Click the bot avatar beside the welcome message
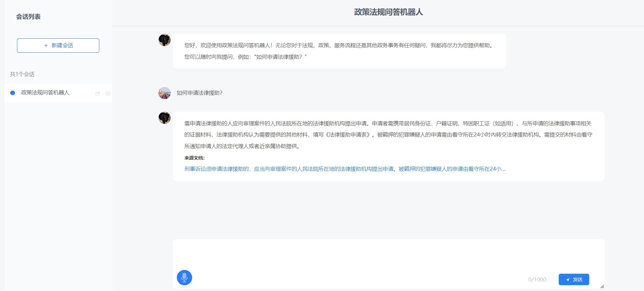644x291 pixels. [165, 40]
